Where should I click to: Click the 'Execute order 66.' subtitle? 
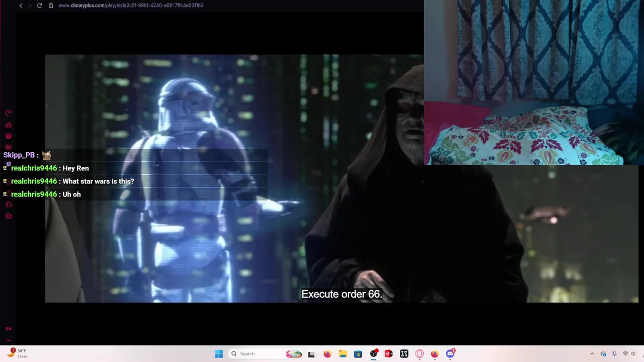(342, 294)
